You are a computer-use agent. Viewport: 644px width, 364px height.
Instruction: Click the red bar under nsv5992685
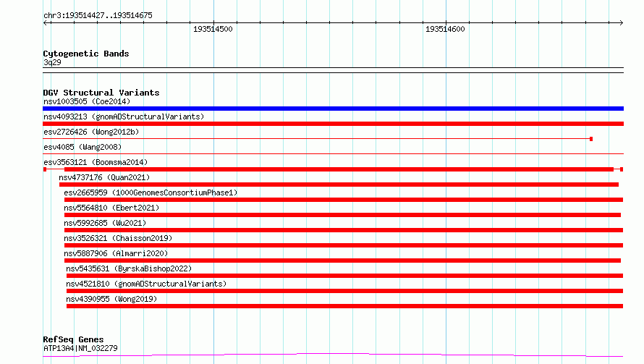(344, 230)
